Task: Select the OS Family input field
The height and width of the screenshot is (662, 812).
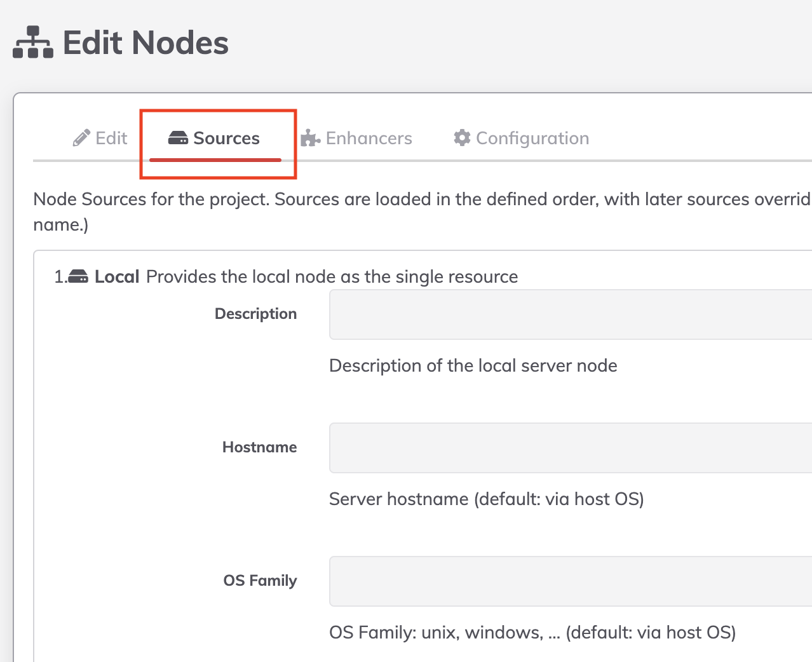Action: pyautogui.click(x=571, y=581)
